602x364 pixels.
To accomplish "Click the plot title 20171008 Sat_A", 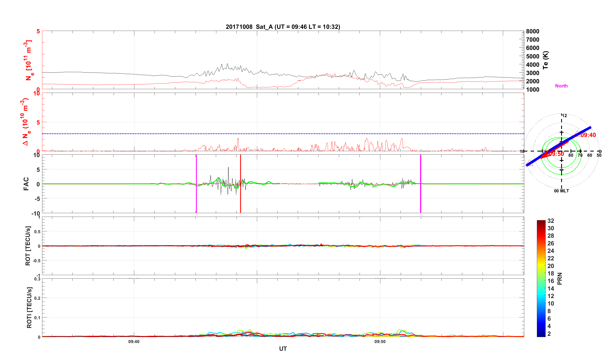I will [283, 27].
